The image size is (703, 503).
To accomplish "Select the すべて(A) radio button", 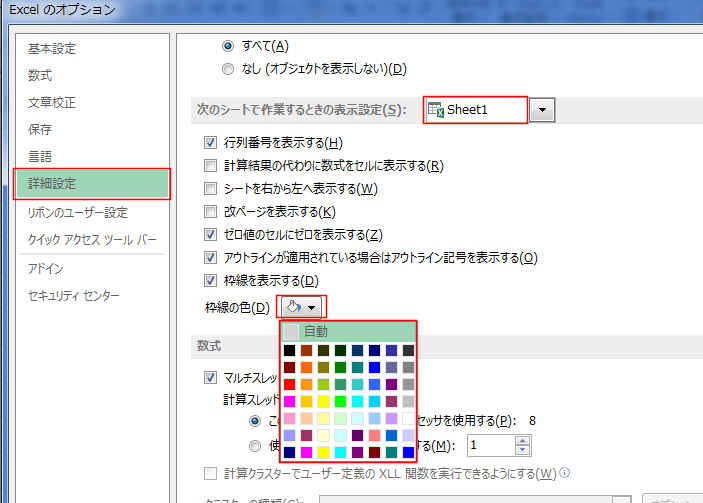I will point(228,46).
